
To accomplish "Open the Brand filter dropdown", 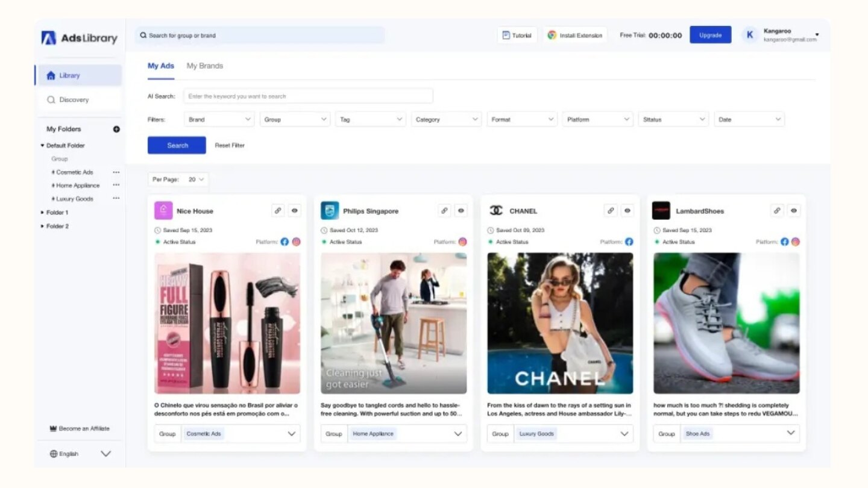I will [x=219, y=119].
